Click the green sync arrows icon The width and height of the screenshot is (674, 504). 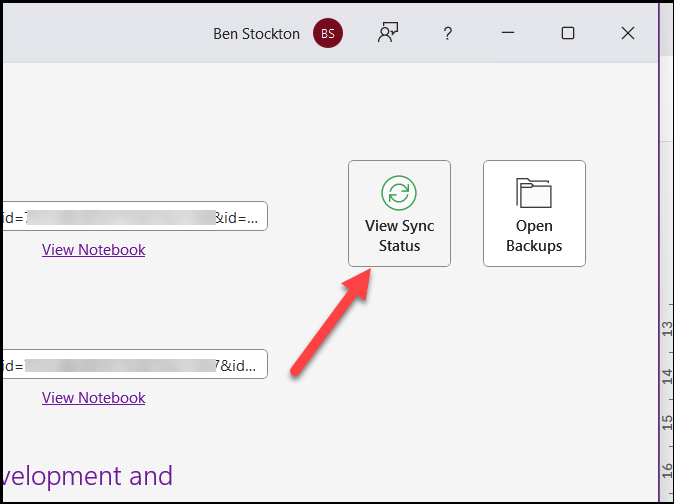[399, 192]
